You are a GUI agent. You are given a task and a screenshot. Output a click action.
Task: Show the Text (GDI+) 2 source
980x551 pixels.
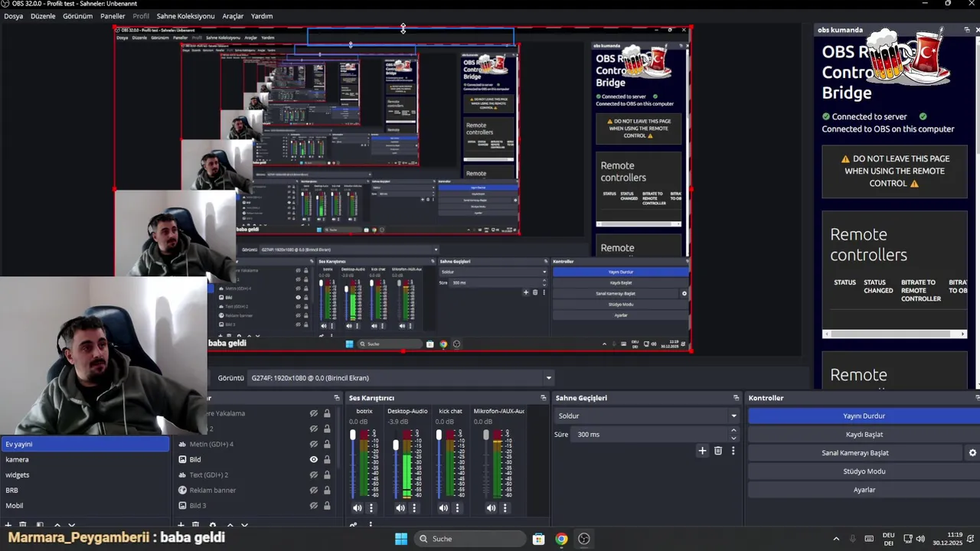click(313, 474)
